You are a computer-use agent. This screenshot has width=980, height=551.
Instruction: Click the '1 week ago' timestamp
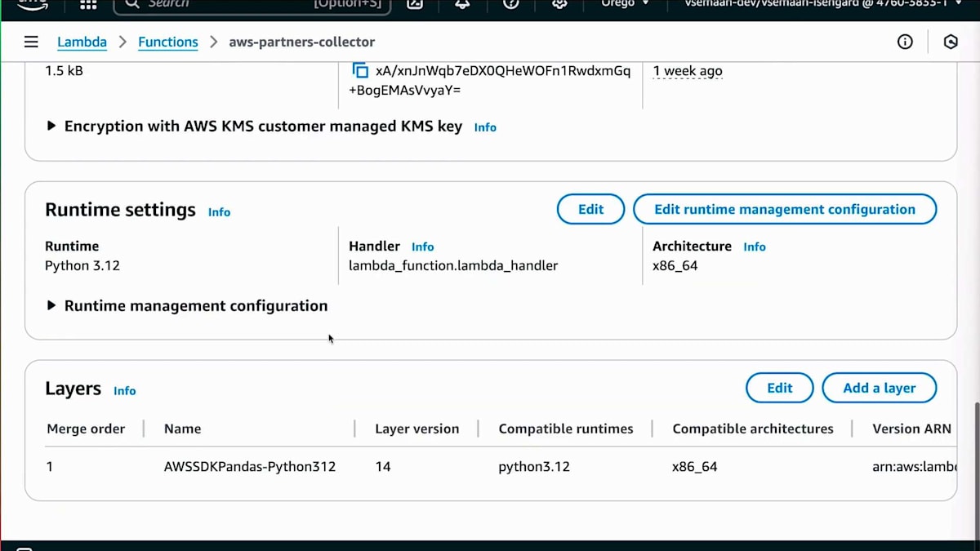coord(688,71)
